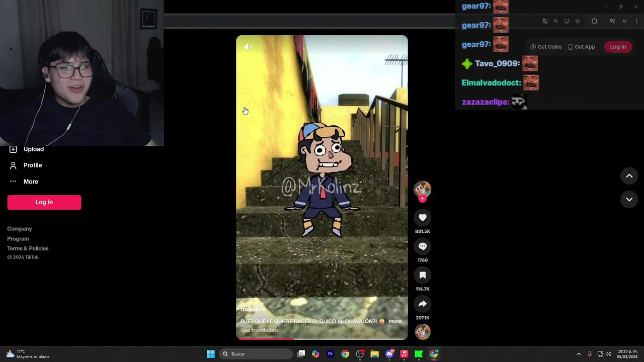Open the volume tray icon

(608, 354)
